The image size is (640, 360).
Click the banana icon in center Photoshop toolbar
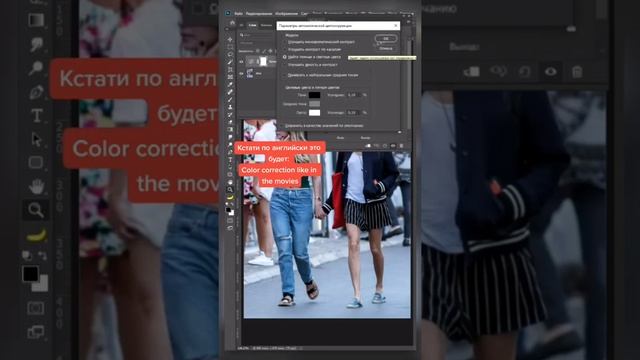click(x=230, y=198)
